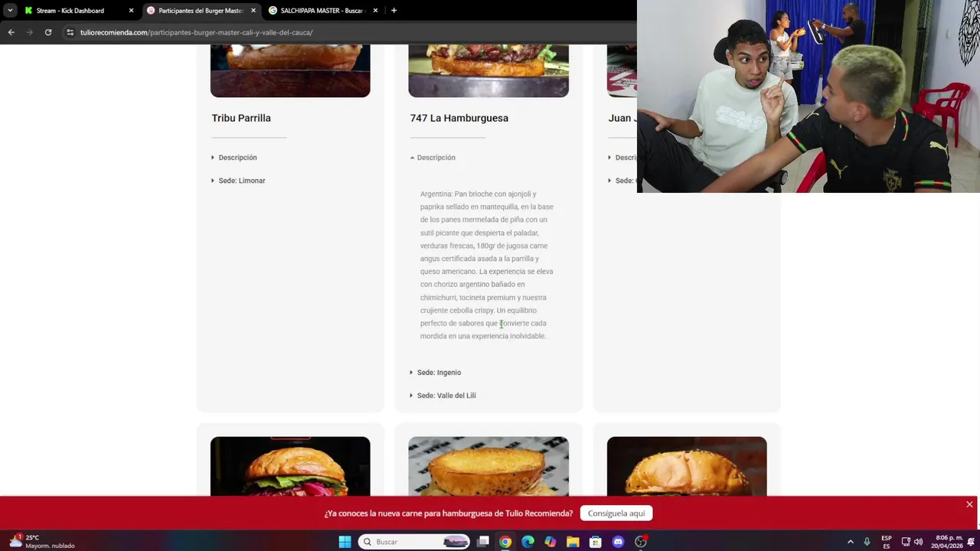The image size is (980, 551).
Task: Open the toasted bun burger thumbnail
Action: pyautogui.click(x=488, y=466)
